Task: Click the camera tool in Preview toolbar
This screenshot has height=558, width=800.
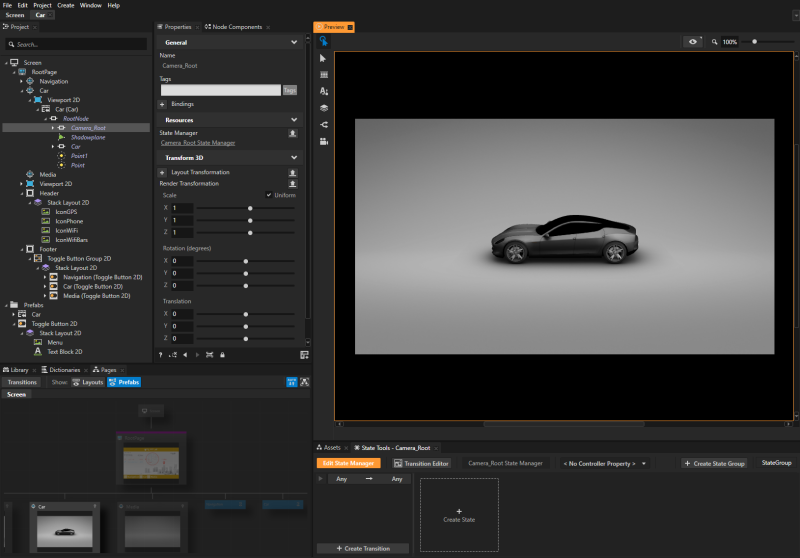Action: [x=324, y=141]
